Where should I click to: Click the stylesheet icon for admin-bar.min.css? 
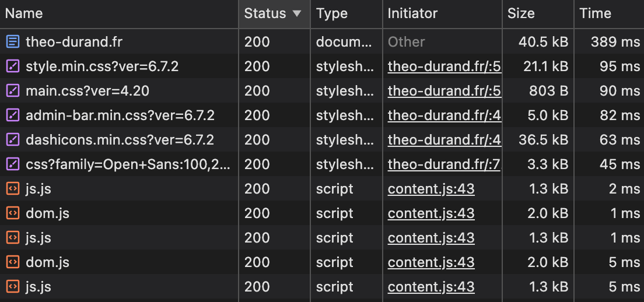[13, 115]
